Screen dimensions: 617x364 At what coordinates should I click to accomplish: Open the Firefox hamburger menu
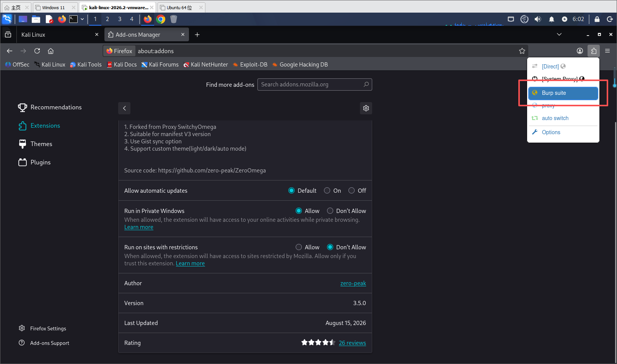[x=607, y=51]
